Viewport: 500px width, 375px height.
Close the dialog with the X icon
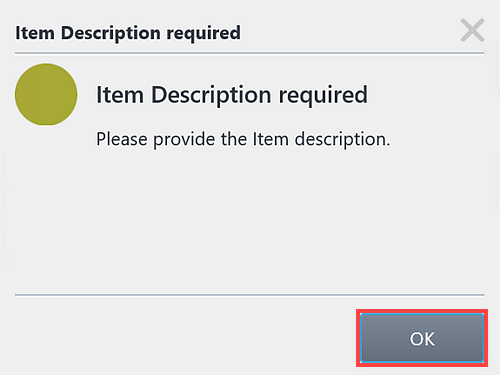pyautogui.click(x=472, y=30)
